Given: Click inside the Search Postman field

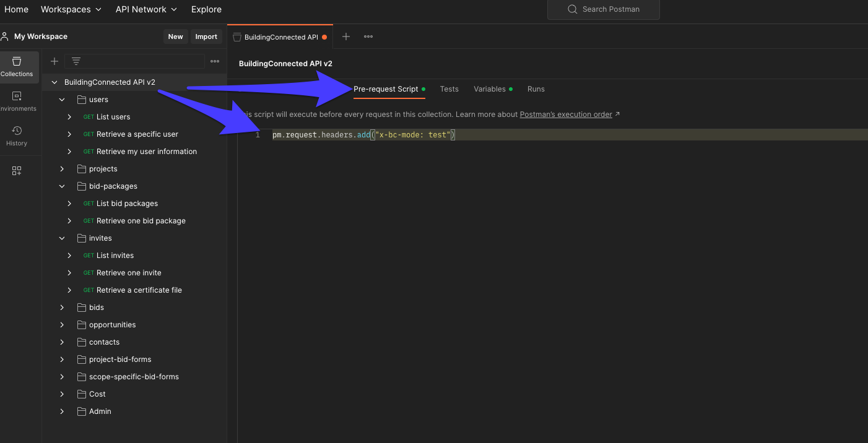Looking at the screenshot, I should [603, 9].
